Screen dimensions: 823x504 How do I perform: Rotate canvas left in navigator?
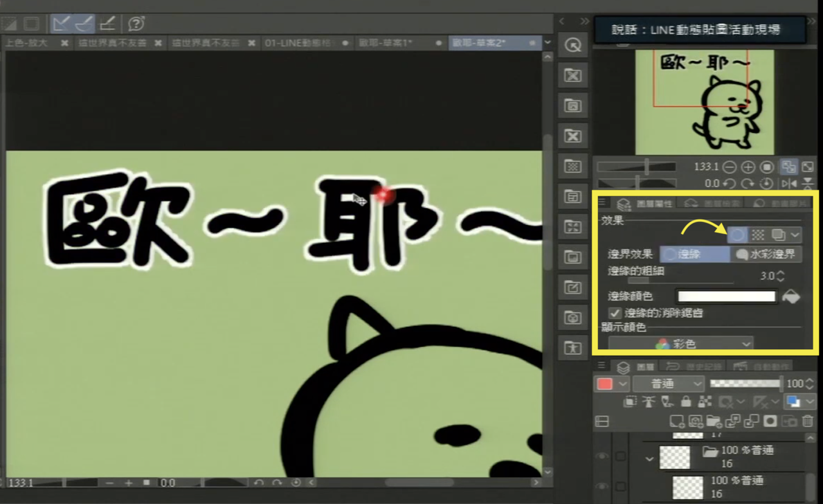730,183
